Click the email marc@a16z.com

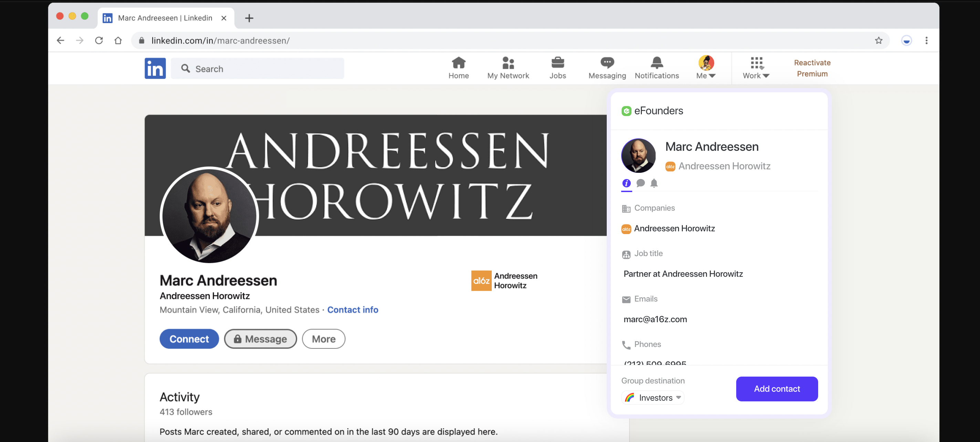655,319
